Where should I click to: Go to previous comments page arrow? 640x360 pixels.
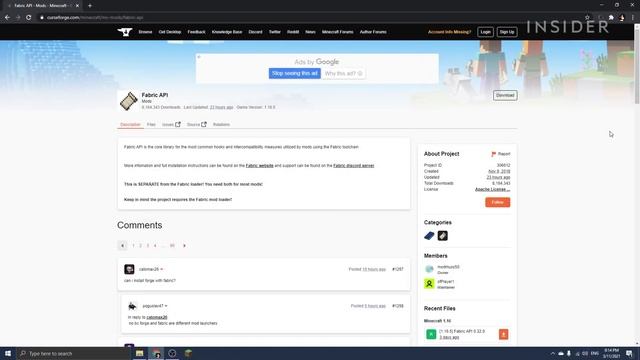pos(122,246)
